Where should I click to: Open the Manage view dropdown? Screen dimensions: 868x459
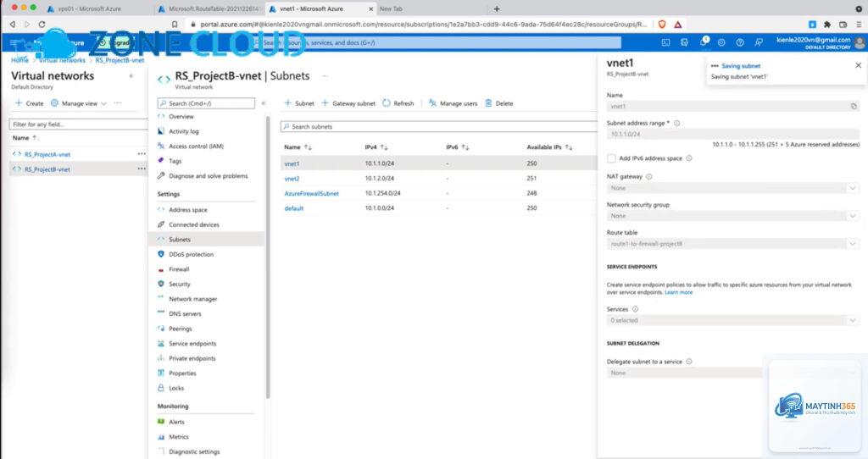pos(79,103)
